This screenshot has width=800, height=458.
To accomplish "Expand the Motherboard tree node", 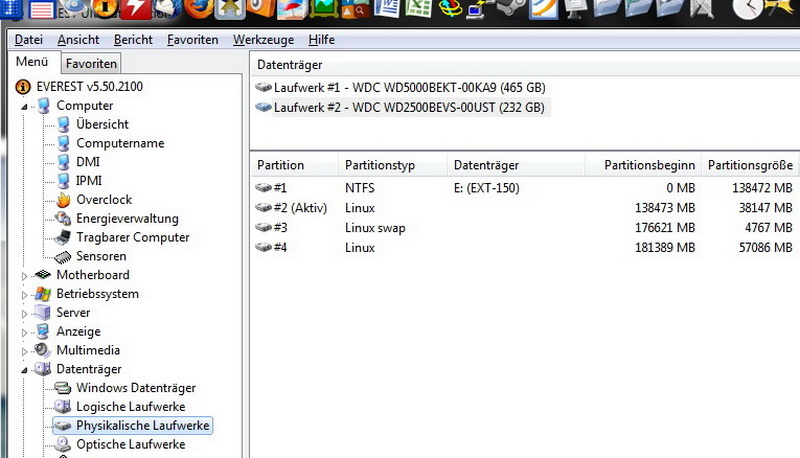I will [25, 275].
